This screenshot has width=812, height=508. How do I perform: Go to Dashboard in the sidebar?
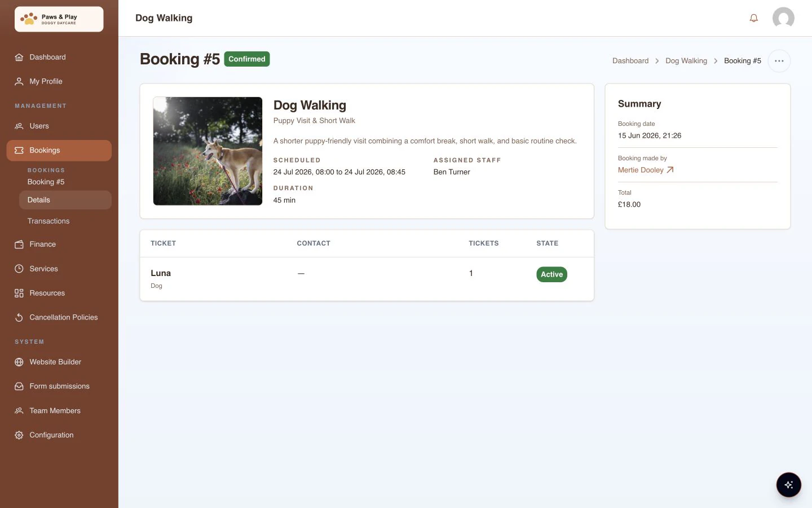coord(59,57)
